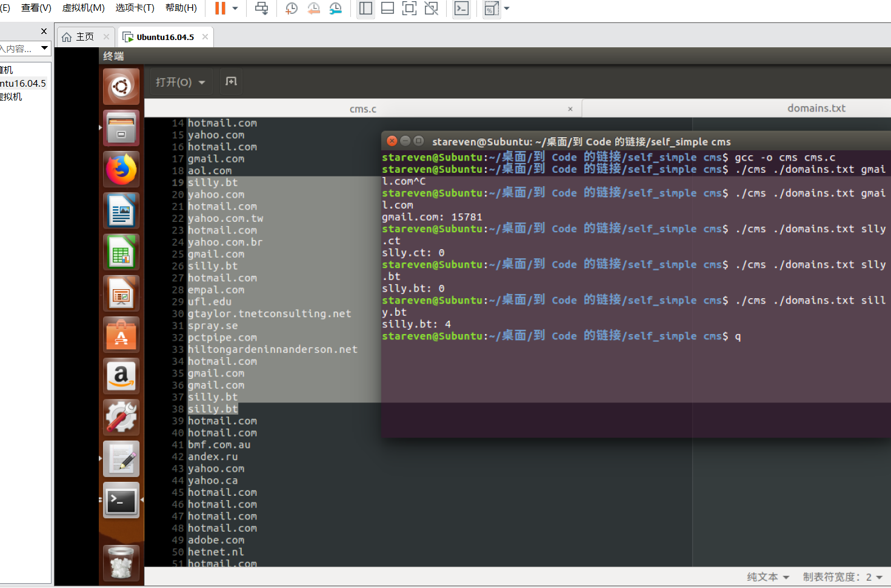
Task: Open the Terminal launcher icon
Action: [x=121, y=500]
